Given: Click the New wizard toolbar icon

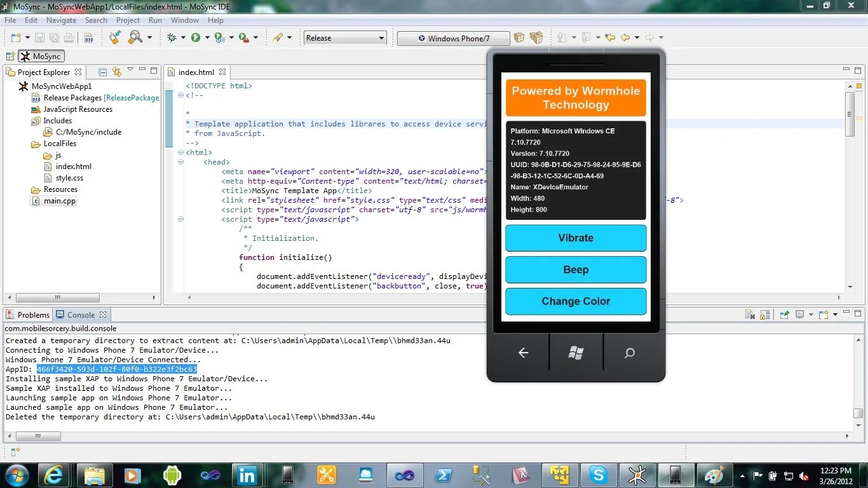Looking at the screenshot, I should (15, 38).
